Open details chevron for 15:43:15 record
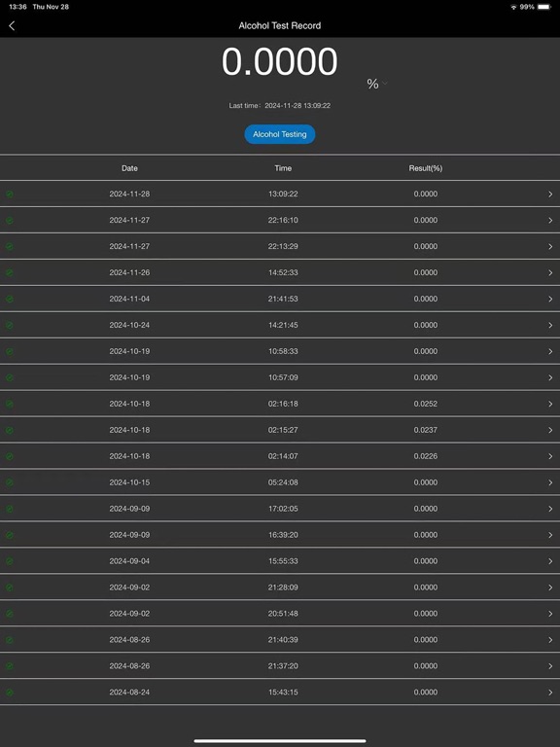Screen dimensions: 560x747 pos(550,692)
